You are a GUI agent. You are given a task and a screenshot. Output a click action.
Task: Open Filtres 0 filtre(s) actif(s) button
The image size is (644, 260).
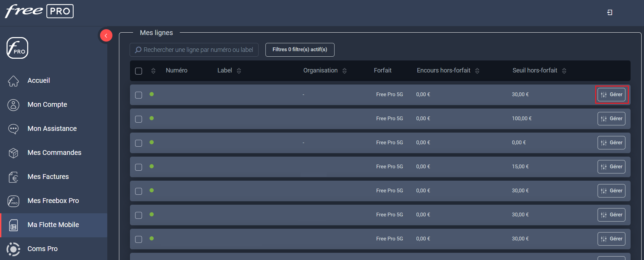click(x=300, y=49)
